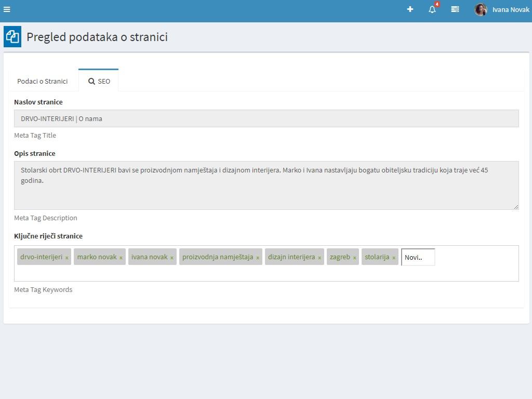
Task: Click the textarea resize handle corner
Action: click(x=516, y=207)
